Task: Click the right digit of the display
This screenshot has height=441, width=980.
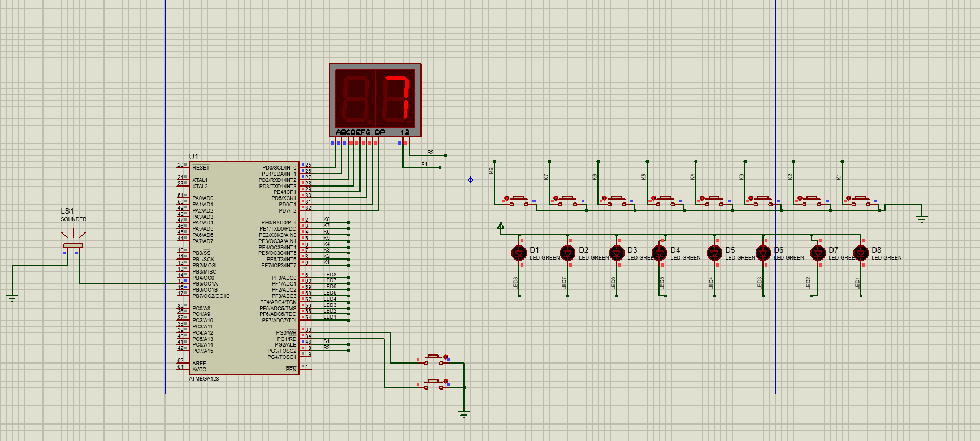Action: (x=396, y=97)
